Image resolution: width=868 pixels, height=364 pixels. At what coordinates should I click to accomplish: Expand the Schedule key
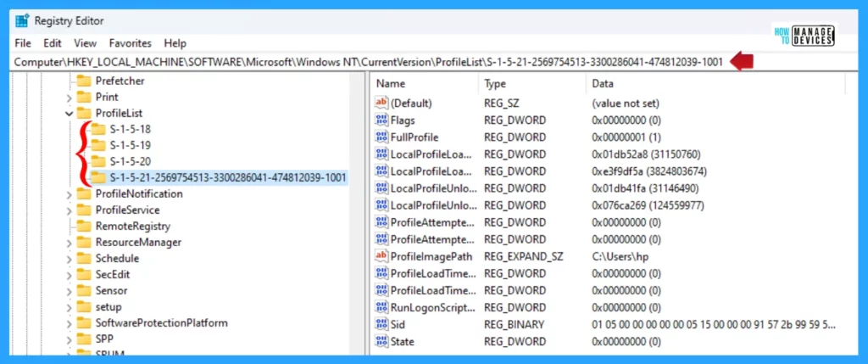(70, 259)
